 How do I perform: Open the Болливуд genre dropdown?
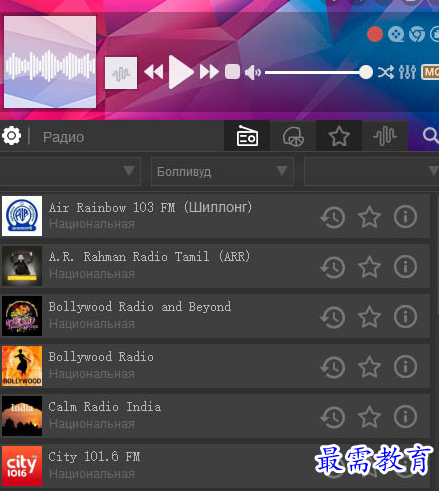click(222, 172)
